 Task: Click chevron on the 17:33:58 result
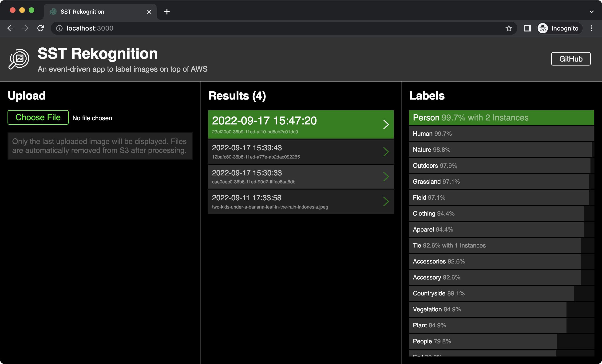(386, 201)
